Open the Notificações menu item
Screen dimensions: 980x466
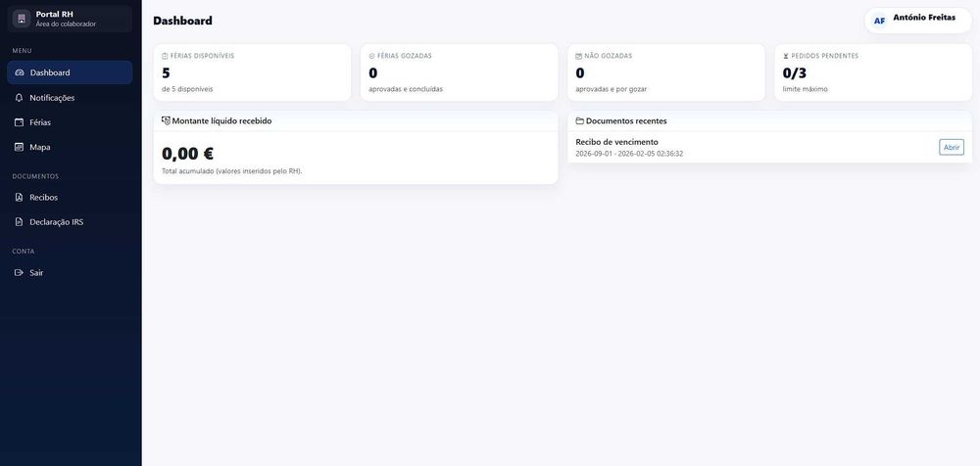pos(52,98)
